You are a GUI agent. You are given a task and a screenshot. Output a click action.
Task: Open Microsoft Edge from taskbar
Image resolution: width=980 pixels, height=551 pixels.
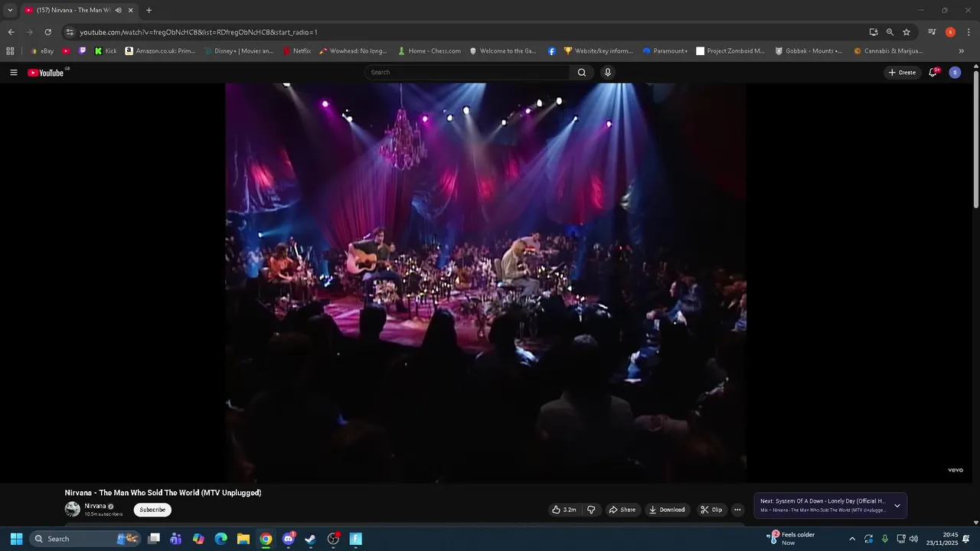[221, 539]
